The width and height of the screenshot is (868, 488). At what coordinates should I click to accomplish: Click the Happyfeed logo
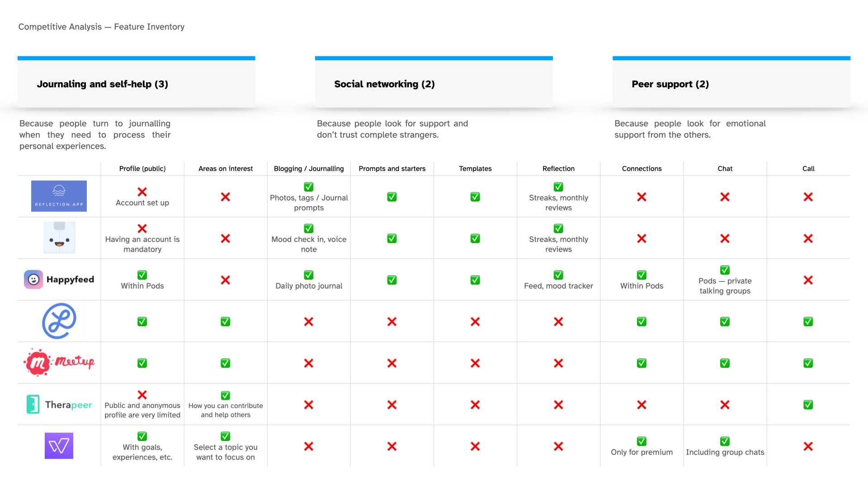point(59,280)
